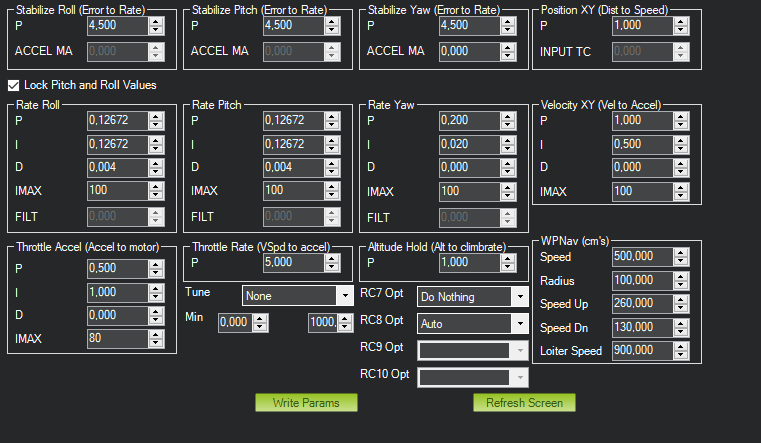Click Velocity XY IMAX value field

click(x=643, y=192)
